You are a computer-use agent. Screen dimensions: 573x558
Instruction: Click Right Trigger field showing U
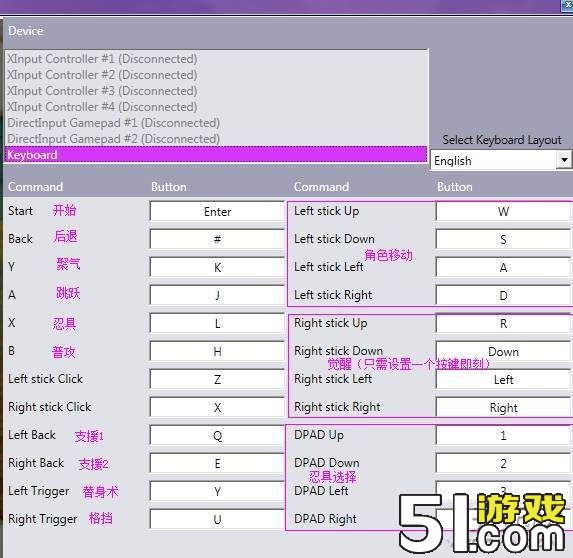(217, 520)
